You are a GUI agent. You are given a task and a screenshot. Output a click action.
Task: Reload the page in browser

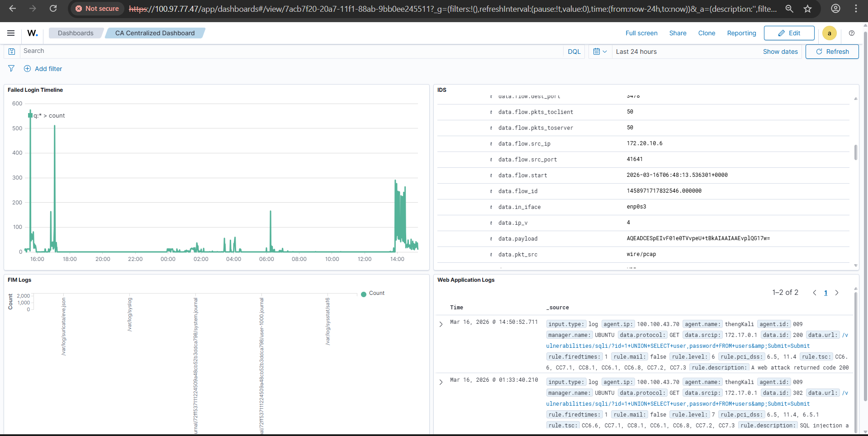[53, 9]
